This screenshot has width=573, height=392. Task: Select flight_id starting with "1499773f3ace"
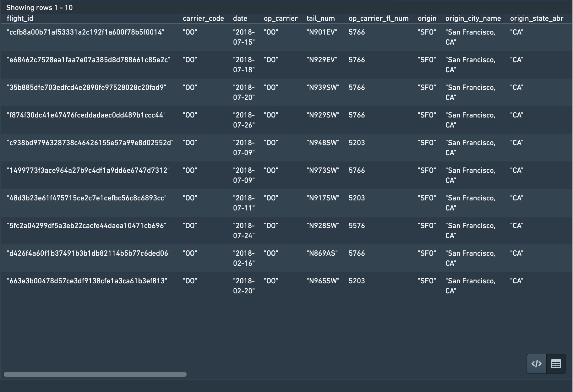pyautogui.click(x=88, y=171)
